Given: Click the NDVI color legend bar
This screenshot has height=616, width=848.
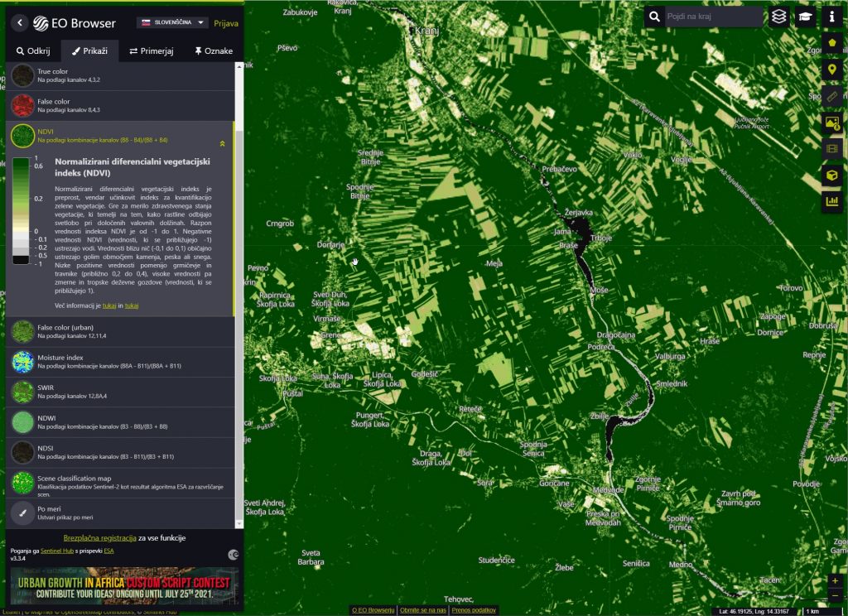Looking at the screenshot, I should point(21,211).
